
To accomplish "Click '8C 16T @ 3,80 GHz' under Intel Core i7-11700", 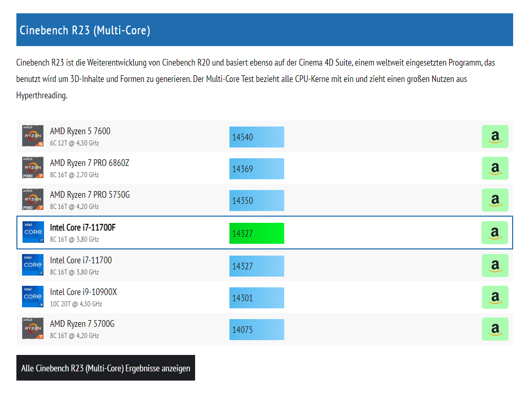I will (74, 272).
